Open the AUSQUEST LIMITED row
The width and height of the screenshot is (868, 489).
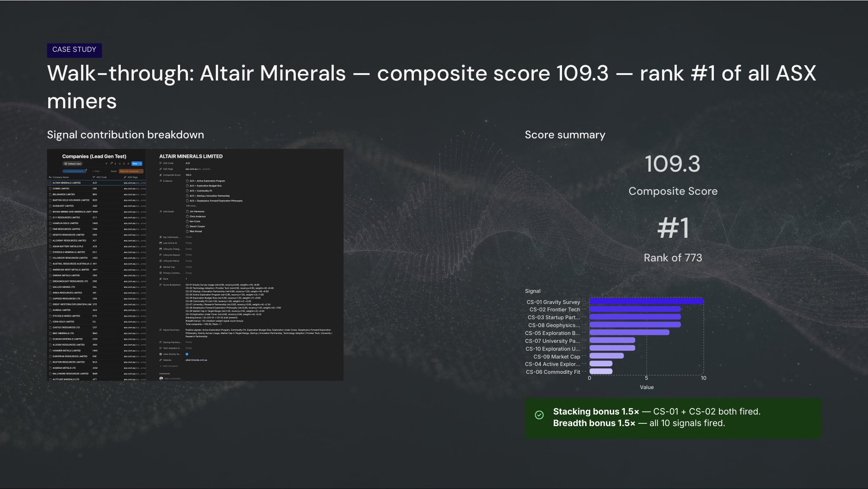97,206
